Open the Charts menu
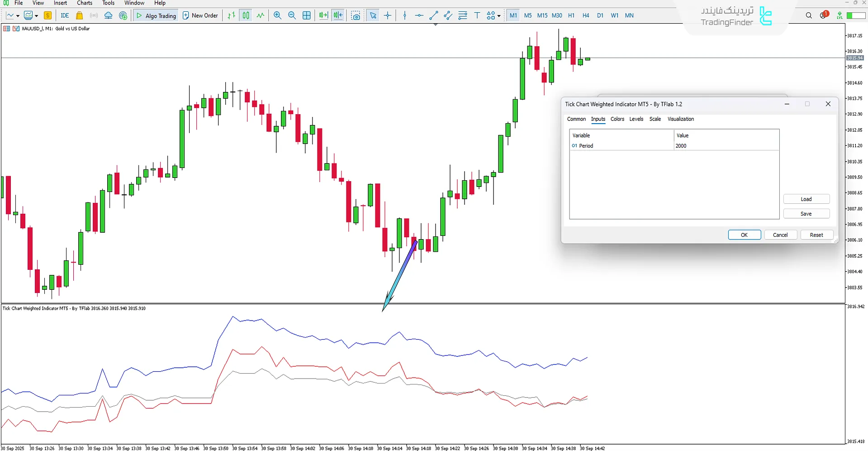The height and width of the screenshot is (451, 868). tap(84, 3)
